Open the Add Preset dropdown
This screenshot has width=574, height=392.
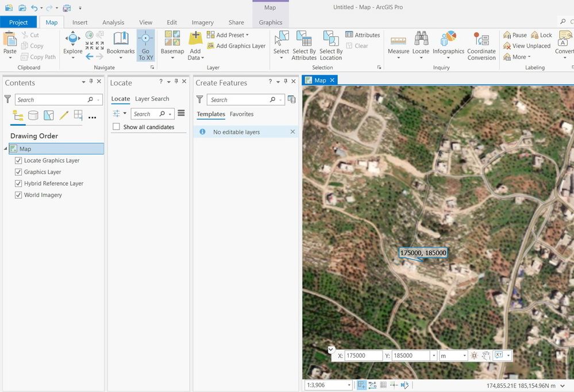[x=228, y=35]
